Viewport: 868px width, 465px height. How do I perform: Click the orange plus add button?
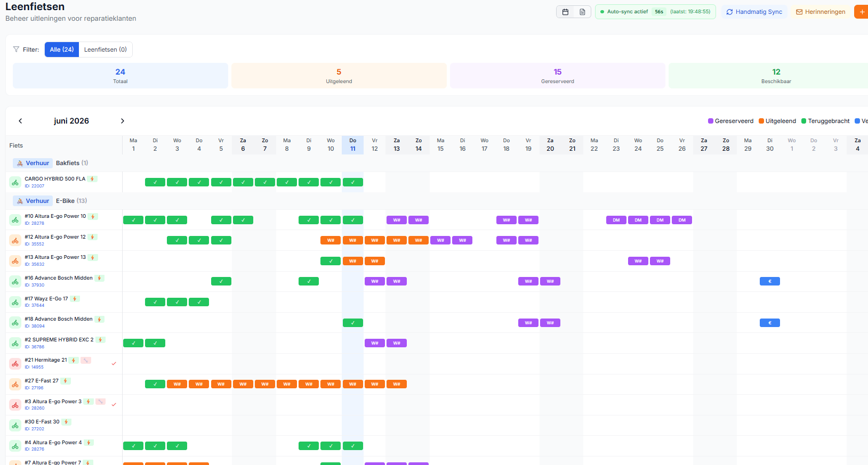[x=862, y=12]
